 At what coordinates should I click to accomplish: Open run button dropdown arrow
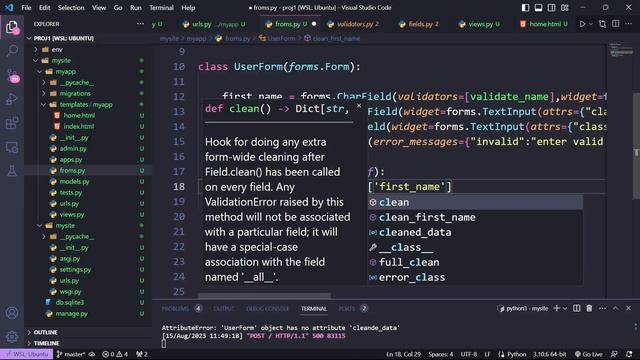[591, 24]
